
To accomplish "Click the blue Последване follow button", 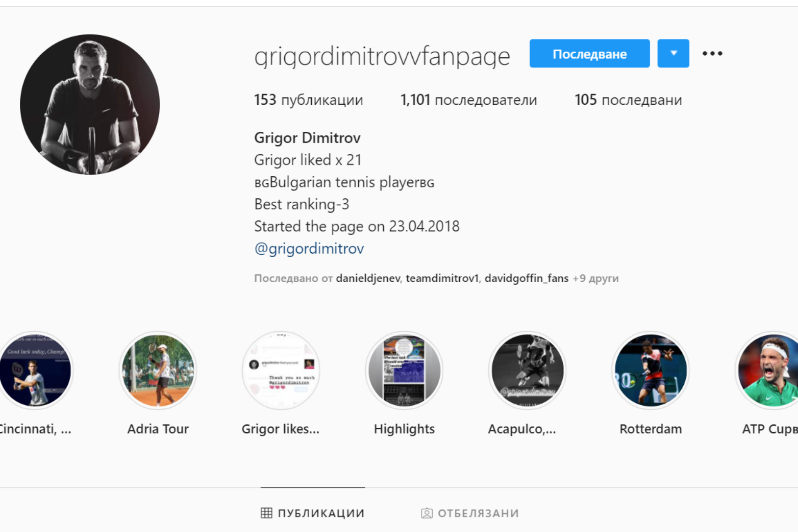I will click(x=589, y=53).
